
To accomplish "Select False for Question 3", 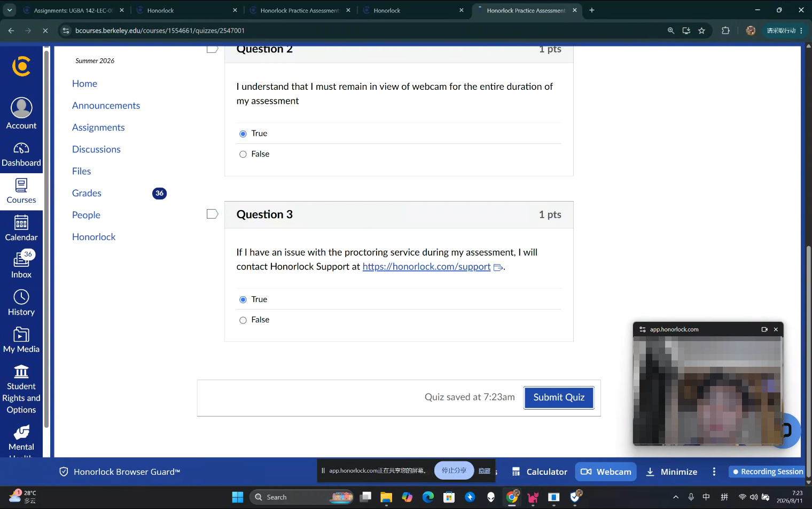I will pyautogui.click(x=243, y=320).
